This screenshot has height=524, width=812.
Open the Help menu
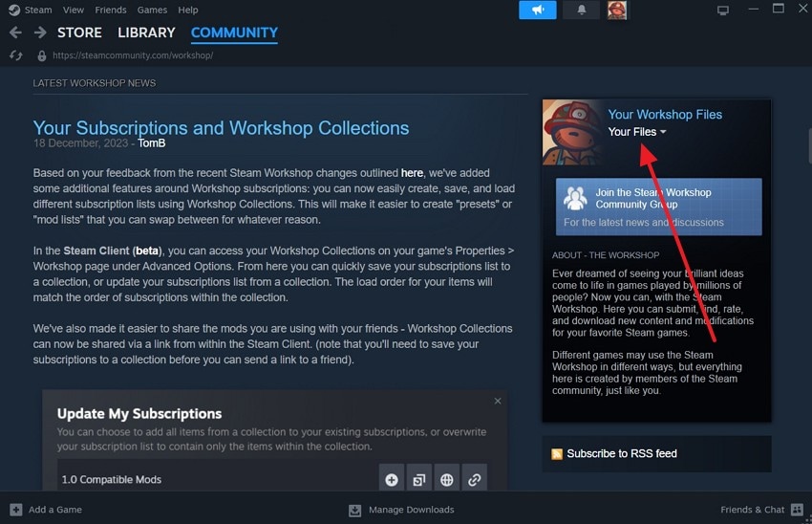(188, 10)
